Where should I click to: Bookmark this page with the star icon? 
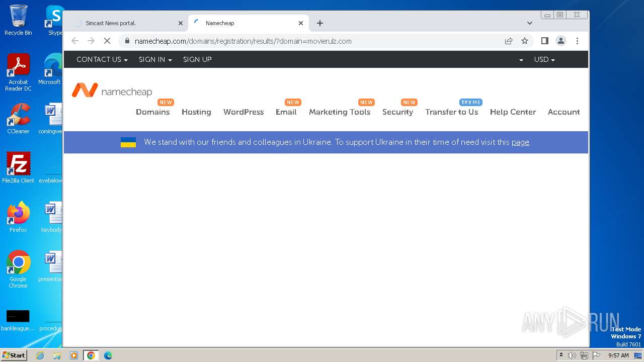[x=525, y=41]
